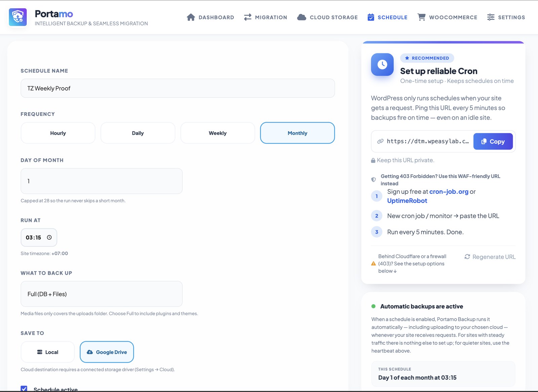Click the blue clock Cron card icon
The image size is (538, 392).
pos(382,64)
